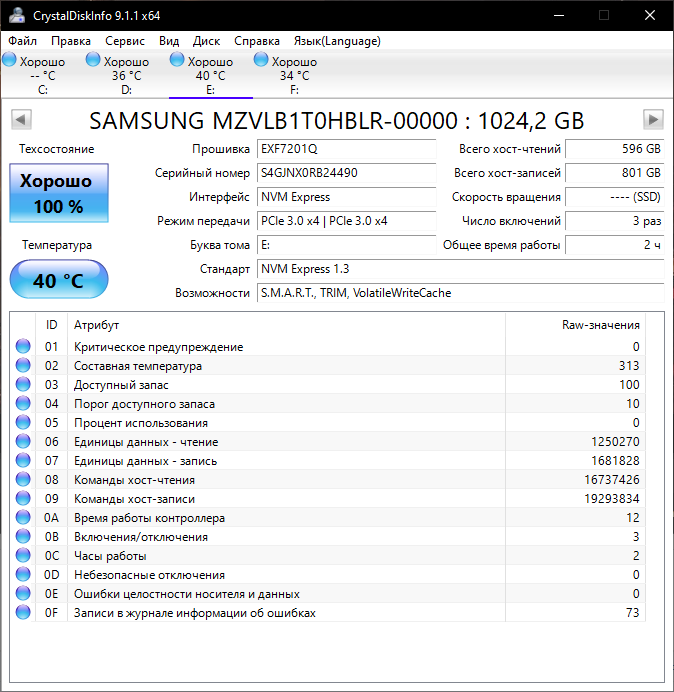The image size is (674, 692).
Task: Open the Диск menu
Action: 206,41
